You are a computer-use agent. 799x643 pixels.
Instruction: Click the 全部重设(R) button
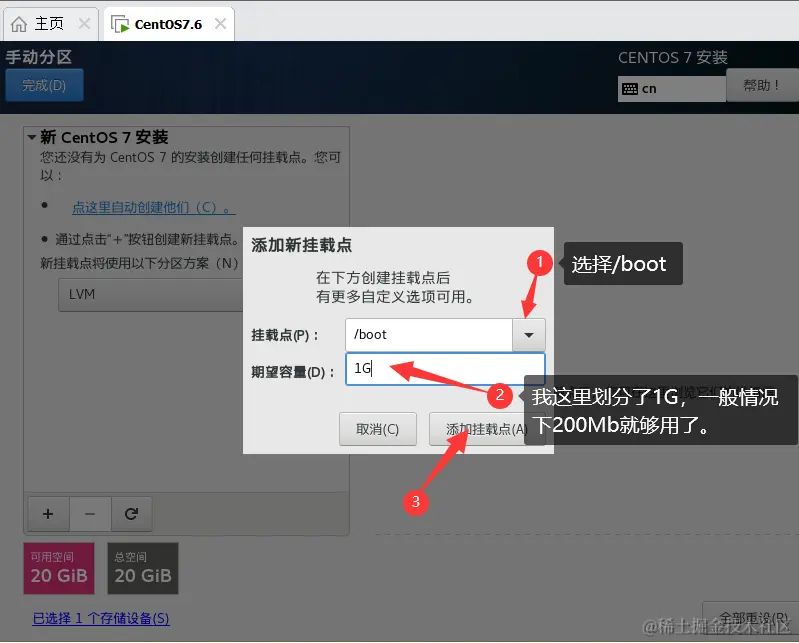tap(752, 619)
